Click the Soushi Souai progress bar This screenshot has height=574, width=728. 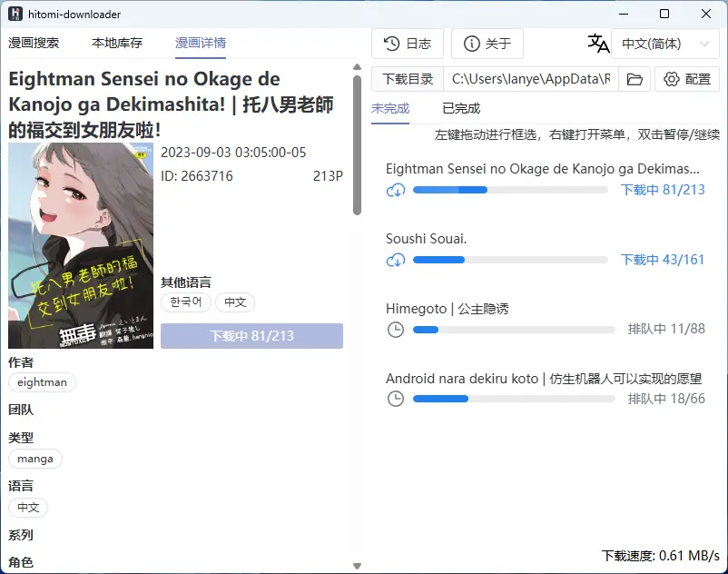pyautogui.click(x=510, y=260)
